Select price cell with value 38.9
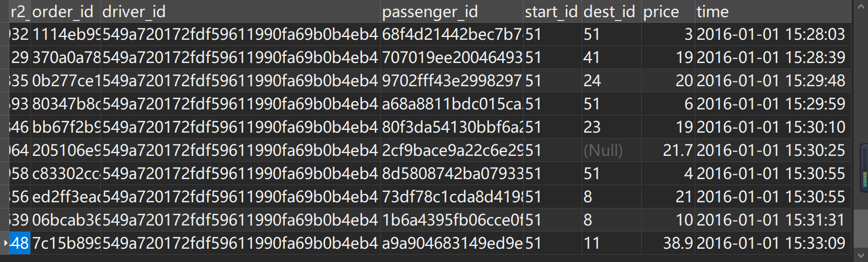Image resolution: width=868 pixels, height=262 pixels. click(668, 243)
